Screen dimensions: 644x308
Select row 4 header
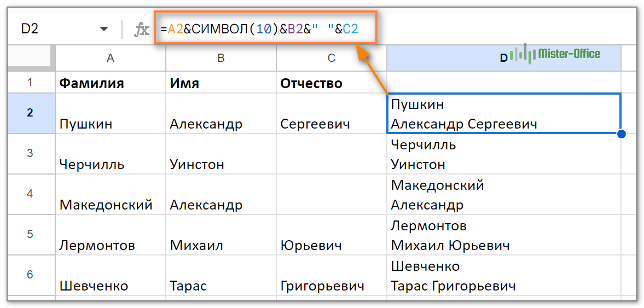tap(31, 194)
